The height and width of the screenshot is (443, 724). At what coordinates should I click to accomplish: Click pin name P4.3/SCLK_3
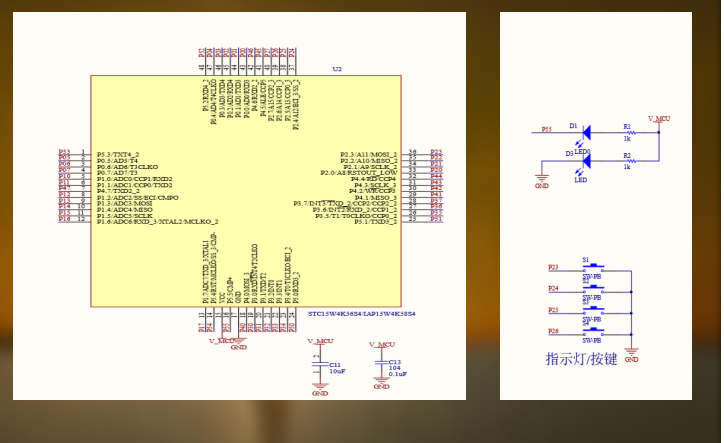(376, 185)
